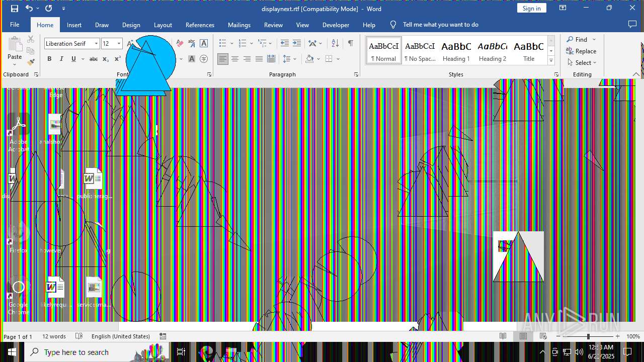Apply a multilevel list
644x362 pixels.
(x=262, y=43)
